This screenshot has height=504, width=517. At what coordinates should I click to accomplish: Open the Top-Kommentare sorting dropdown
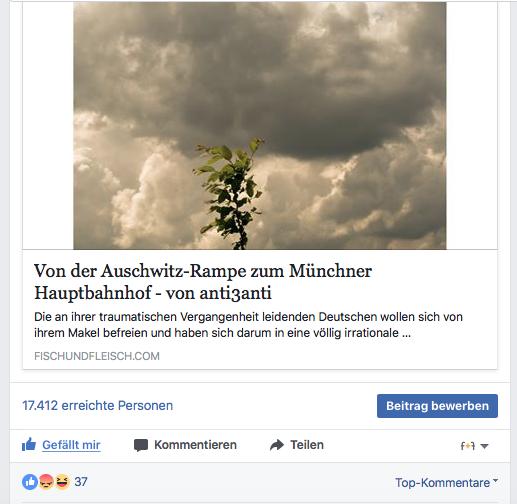(446, 482)
